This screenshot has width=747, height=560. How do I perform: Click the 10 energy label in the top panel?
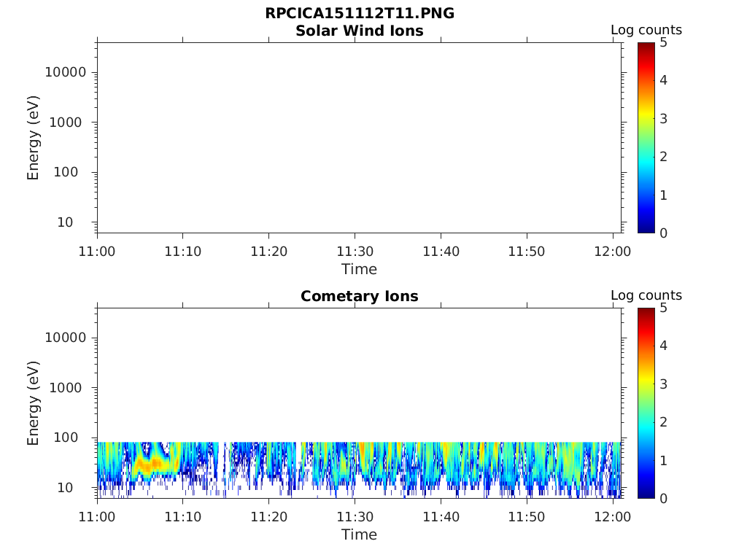[65, 222]
